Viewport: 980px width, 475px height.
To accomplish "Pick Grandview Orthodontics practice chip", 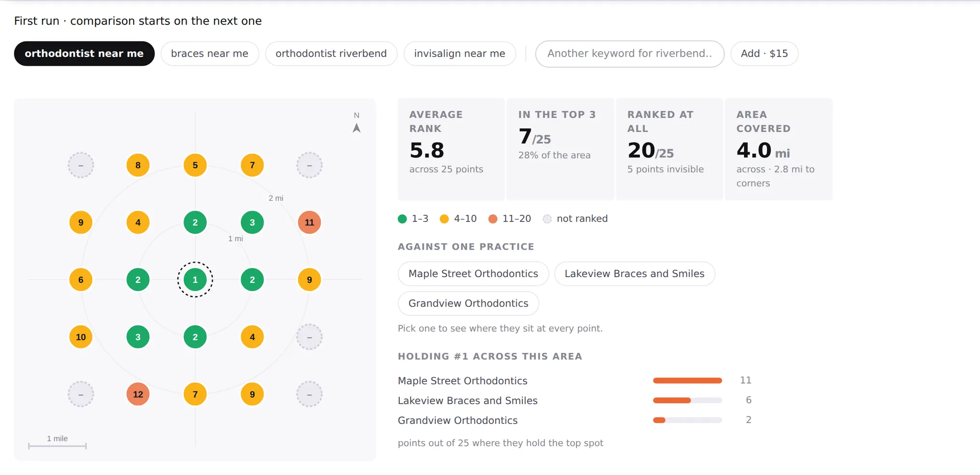I will tap(468, 303).
